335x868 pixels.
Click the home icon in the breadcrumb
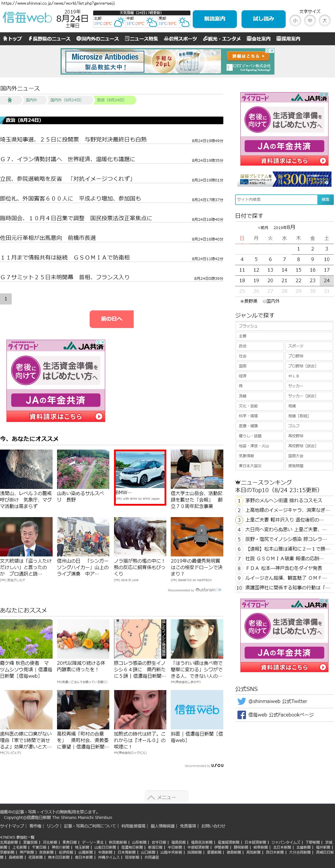tap(10, 100)
